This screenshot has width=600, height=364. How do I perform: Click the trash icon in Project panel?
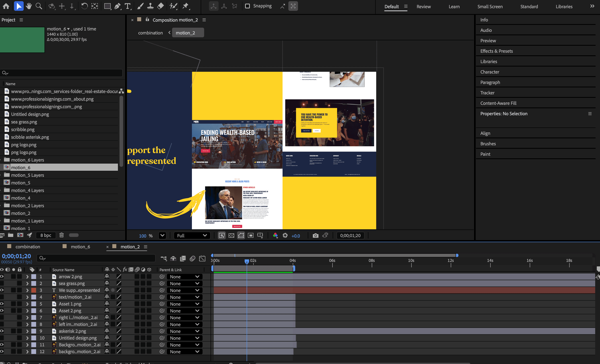pyautogui.click(x=62, y=235)
